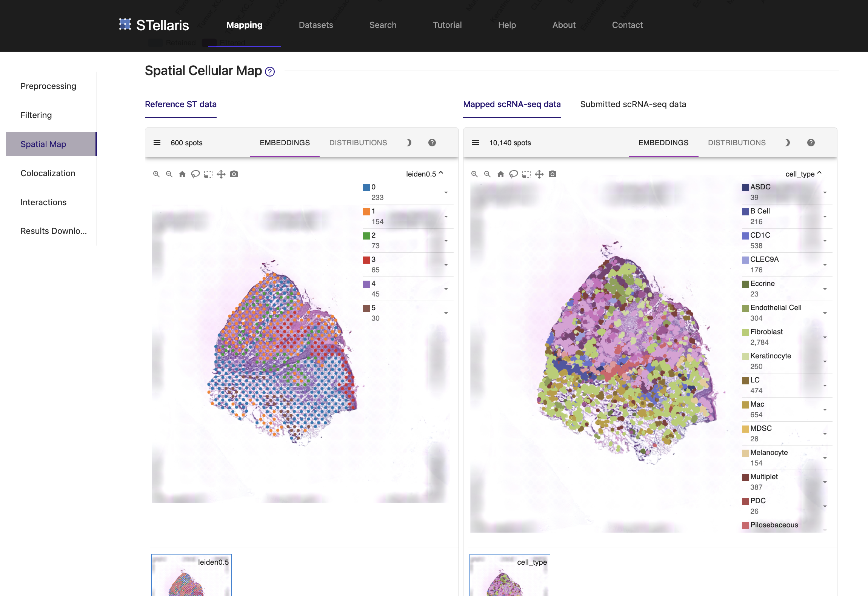Toggle dark mode in 10,140 spots panel
868x596 pixels.
pyautogui.click(x=787, y=143)
